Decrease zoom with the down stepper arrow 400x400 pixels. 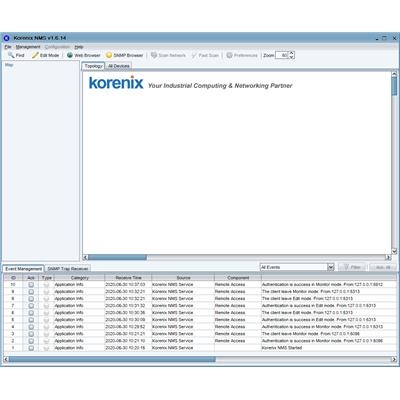[292, 57]
